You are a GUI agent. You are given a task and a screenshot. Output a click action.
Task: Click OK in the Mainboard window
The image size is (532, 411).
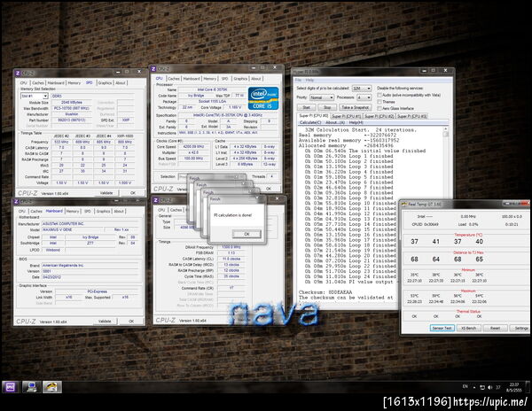point(131,321)
